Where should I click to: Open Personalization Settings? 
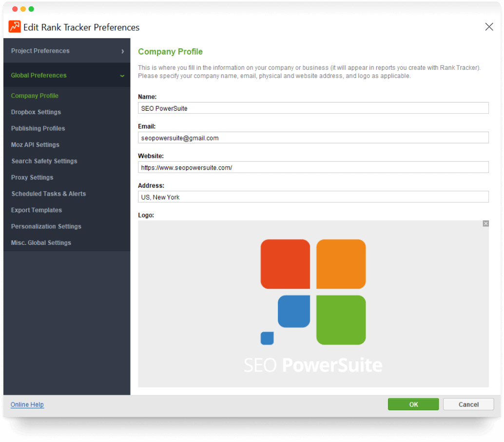pyautogui.click(x=46, y=226)
